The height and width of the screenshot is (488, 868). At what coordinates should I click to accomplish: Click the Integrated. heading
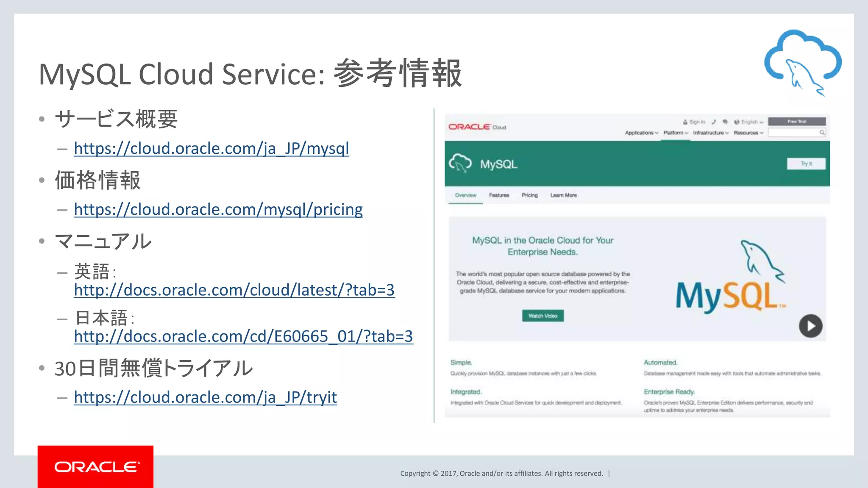(x=466, y=392)
